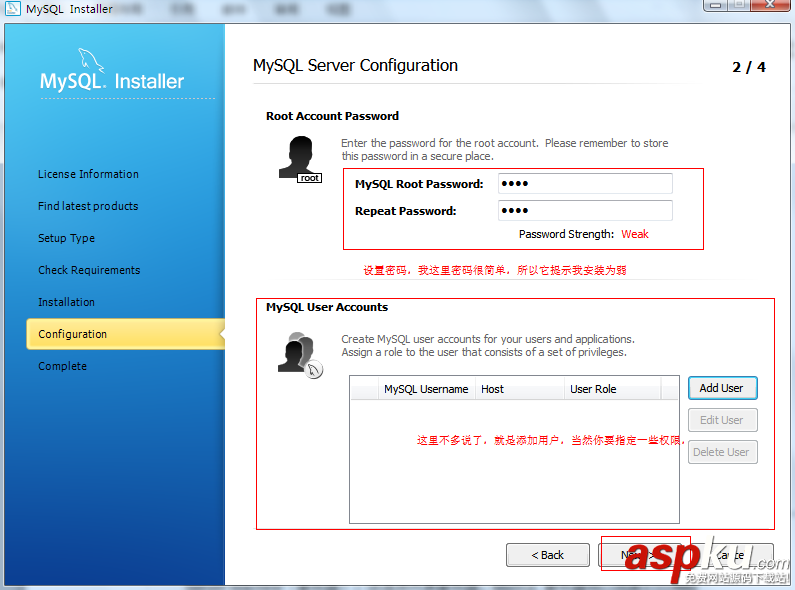Select the Complete step in sidebar
This screenshot has height=590, width=795.
(62, 366)
